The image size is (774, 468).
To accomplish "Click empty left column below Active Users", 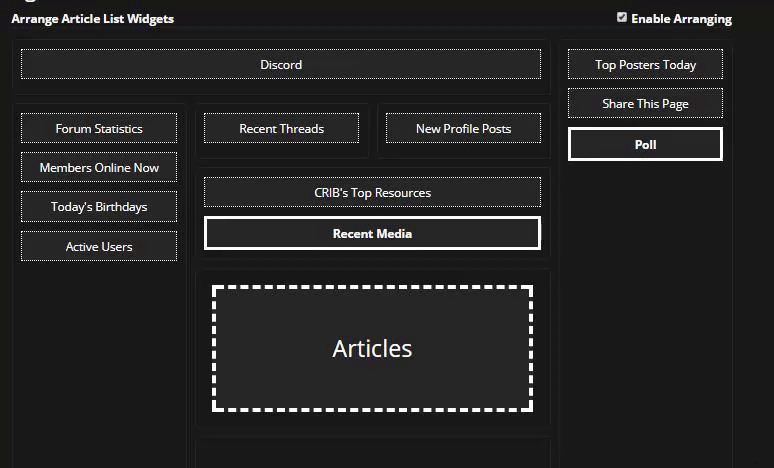I will (99, 360).
